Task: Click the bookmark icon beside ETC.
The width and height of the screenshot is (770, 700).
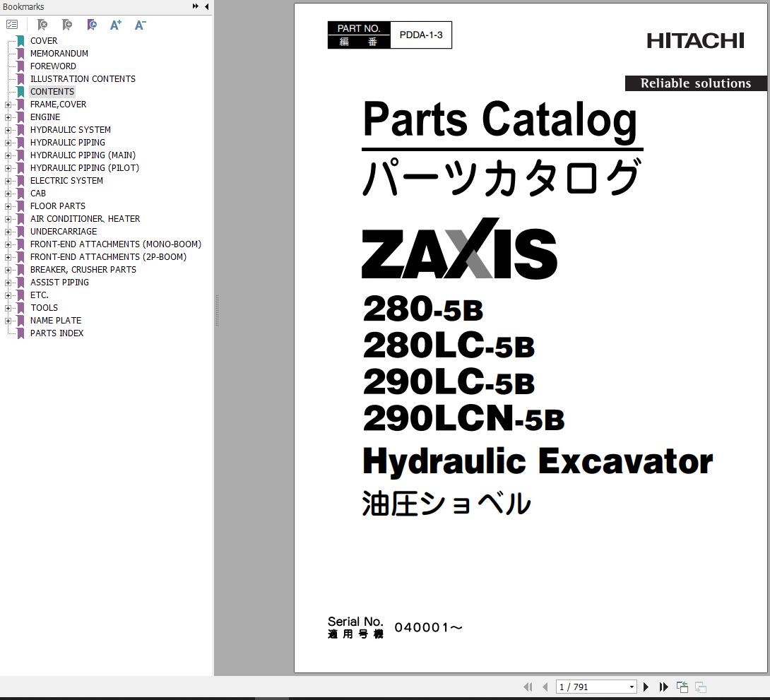Action: pyautogui.click(x=20, y=295)
